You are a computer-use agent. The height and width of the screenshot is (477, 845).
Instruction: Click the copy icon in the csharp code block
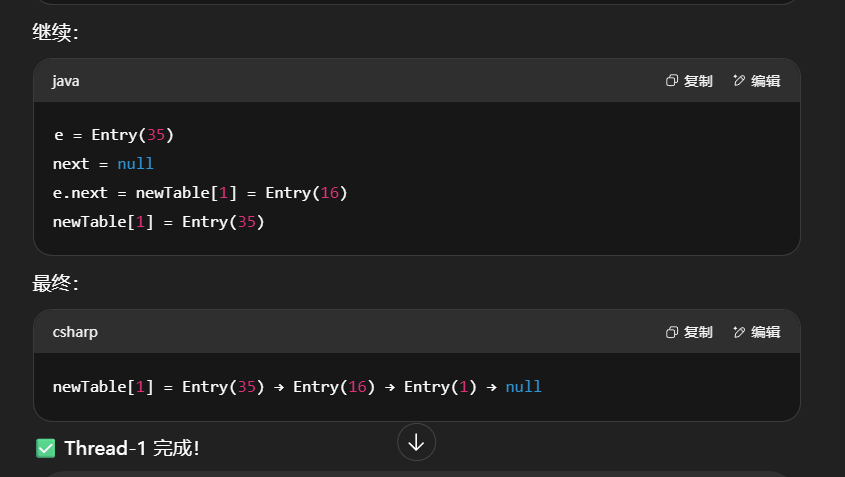pyautogui.click(x=672, y=332)
